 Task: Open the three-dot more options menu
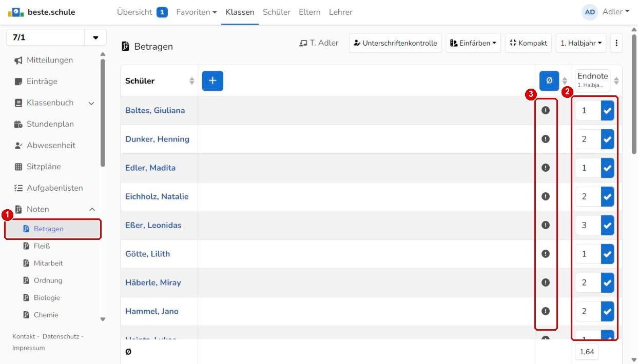[x=616, y=44]
